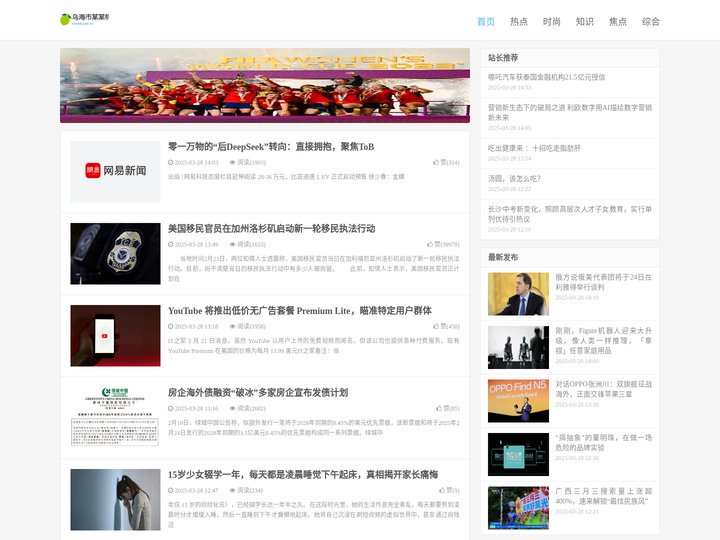Click thumbs-up icon on DeepSeek article
This screenshot has width=720, height=540.
point(436,163)
